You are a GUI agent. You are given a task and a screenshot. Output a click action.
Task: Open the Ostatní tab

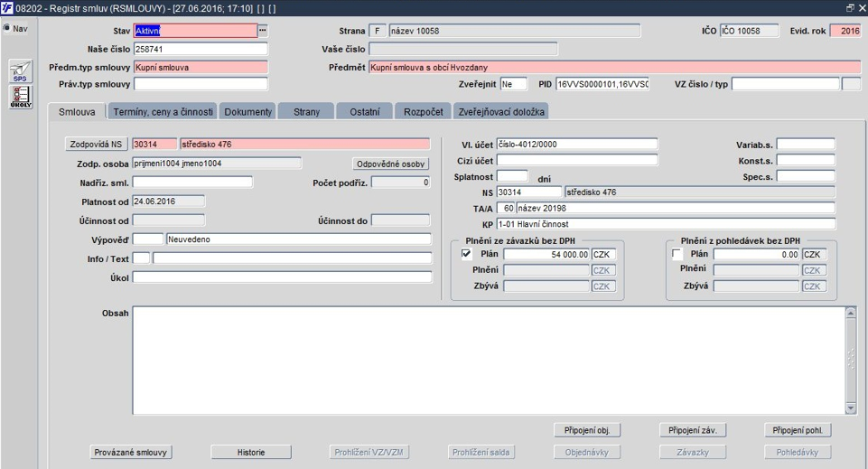364,112
